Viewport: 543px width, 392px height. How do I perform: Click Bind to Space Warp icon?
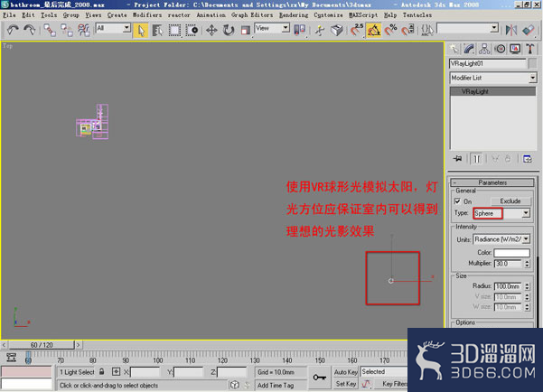point(83,30)
